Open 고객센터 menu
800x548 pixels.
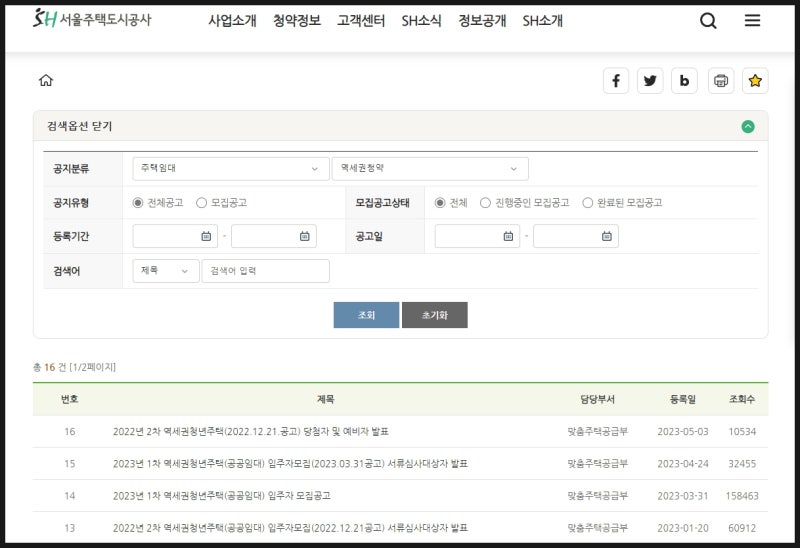[x=361, y=21]
